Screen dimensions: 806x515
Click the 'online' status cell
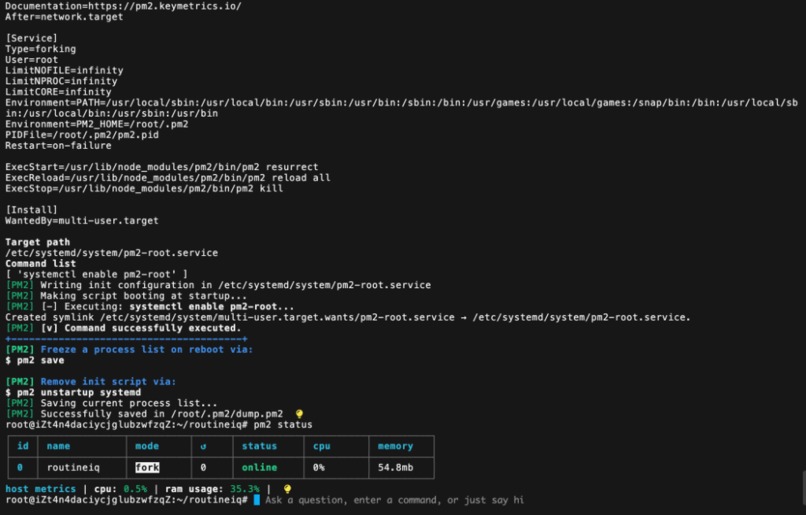(259, 467)
